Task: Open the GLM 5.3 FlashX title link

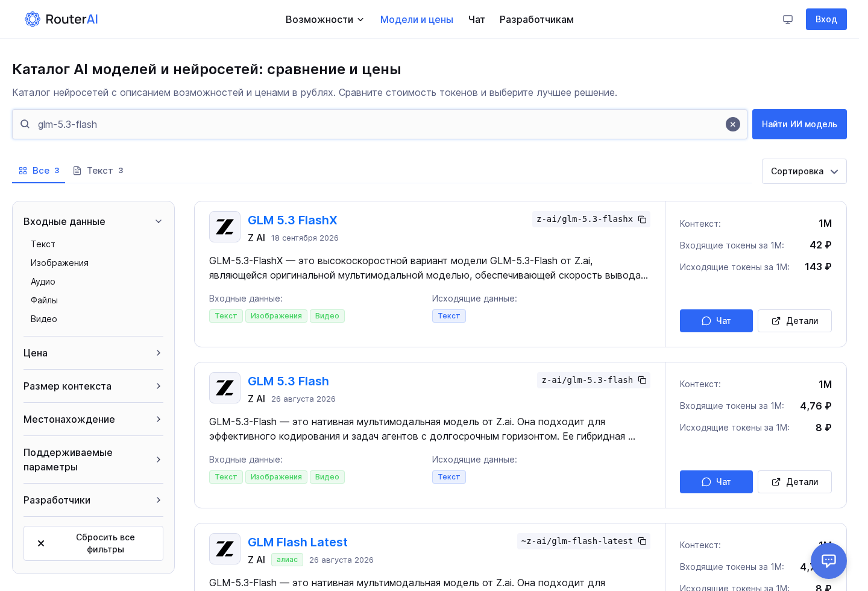Action: click(x=292, y=220)
